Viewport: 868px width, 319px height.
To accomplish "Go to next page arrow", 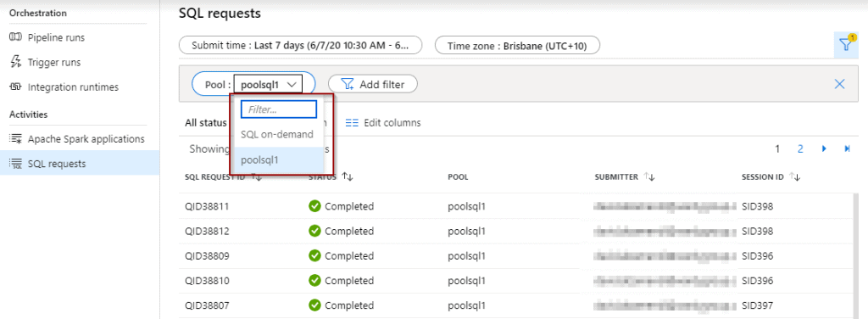I will (824, 149).
